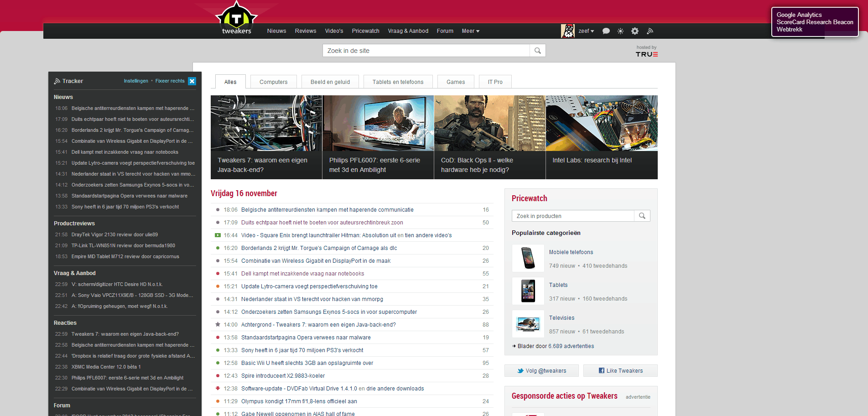The height and width of the screenshot is (416, 868).
Task: Click Mobiele telefoons phone thumbnail
Action: [x=528, y=258]
